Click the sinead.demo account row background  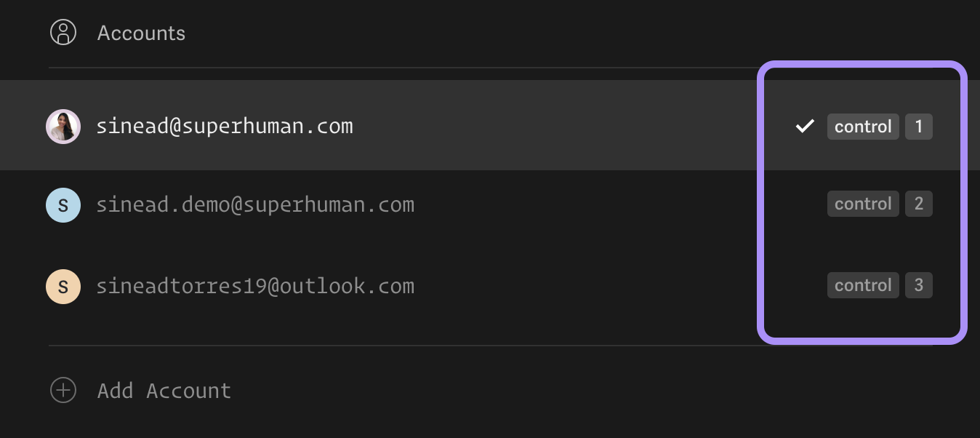490,205
